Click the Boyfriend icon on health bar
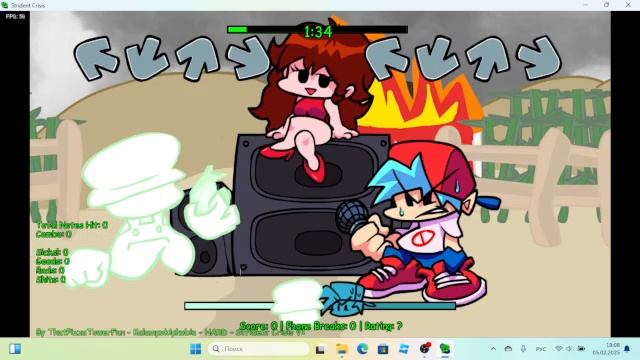Image resolution: width=640 pixels, height=360 pixels. [343, 300]
